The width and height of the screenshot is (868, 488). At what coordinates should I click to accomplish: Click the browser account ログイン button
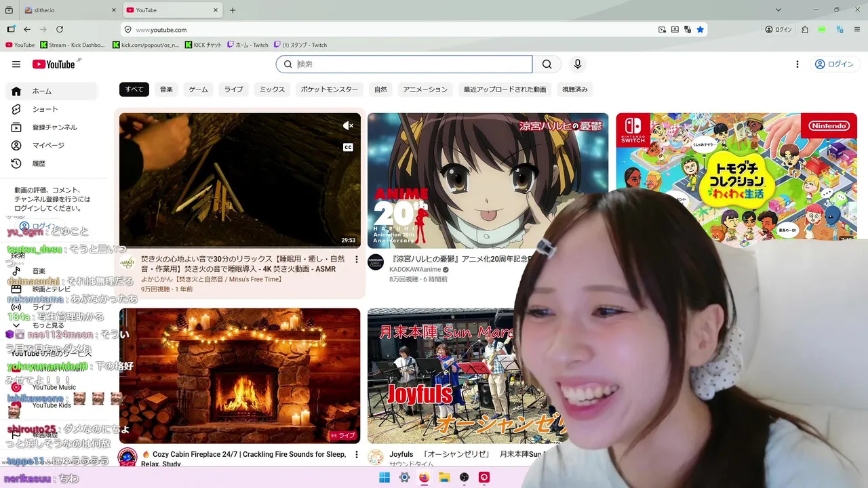[x=778, y=30]
